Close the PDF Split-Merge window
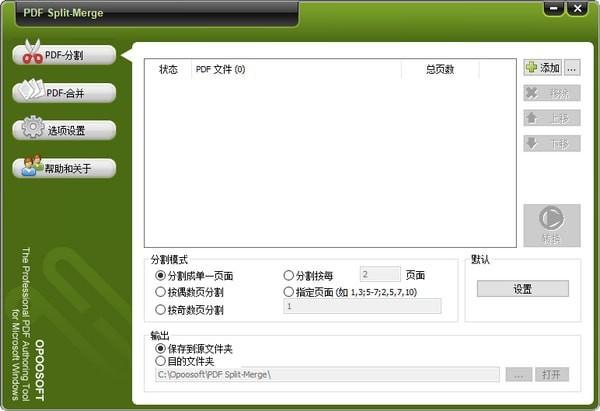The height and width of the screenshot is (411, 600). 577,8
